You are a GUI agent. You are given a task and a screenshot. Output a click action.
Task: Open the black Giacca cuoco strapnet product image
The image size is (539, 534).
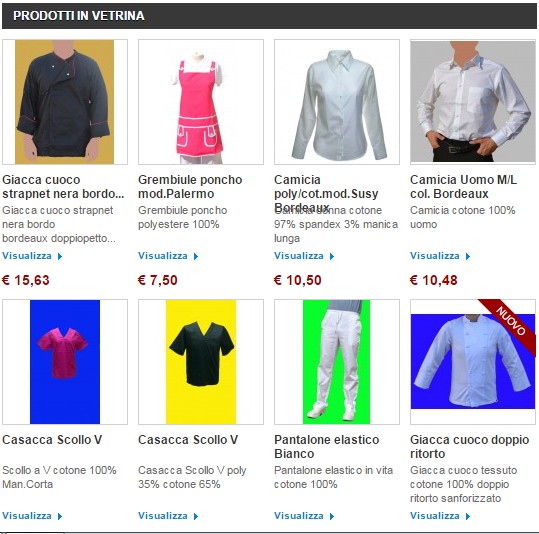[65, 102]
